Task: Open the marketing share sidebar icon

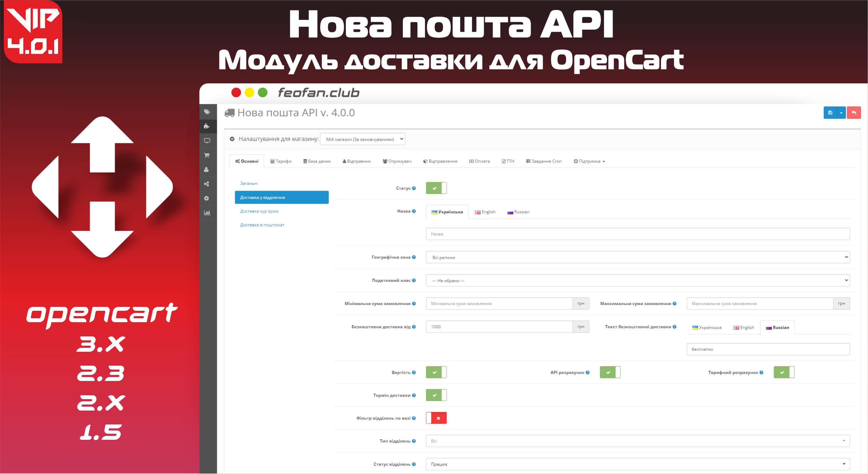Action: pyautogui.click(x=207, y=184)
